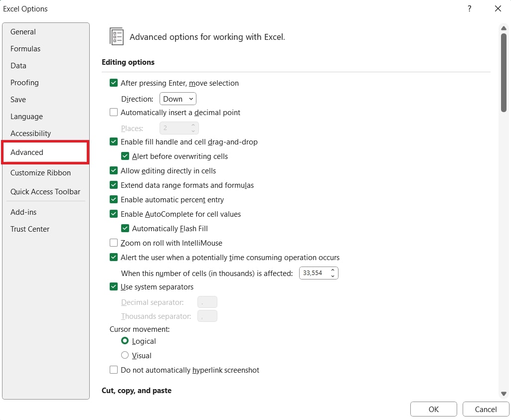The height and width of the screenshot is (420, 511).
Task: Click the Cursor movement label
Action: coord(140,329)
